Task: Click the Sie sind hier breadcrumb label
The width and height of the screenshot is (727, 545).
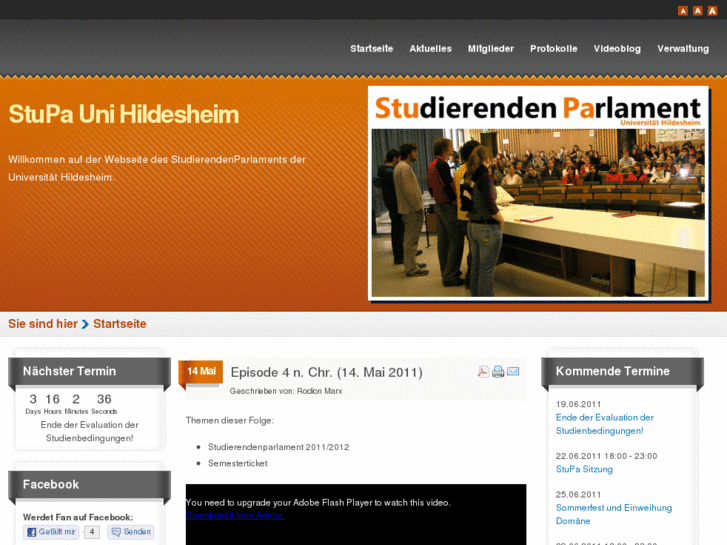Action: coord(43,324)
